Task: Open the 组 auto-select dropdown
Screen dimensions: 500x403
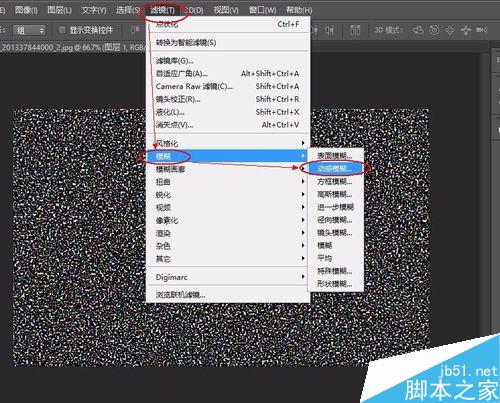Action: coord(29,31)
